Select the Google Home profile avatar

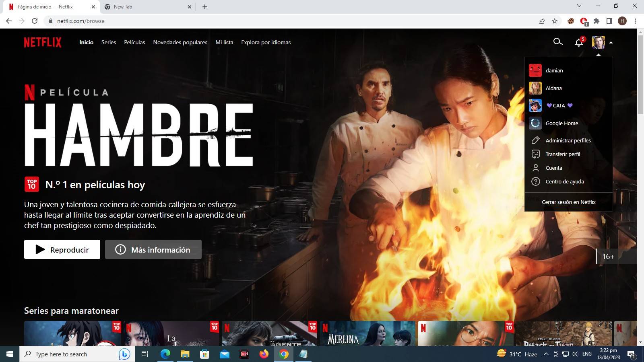coord(535,123)
